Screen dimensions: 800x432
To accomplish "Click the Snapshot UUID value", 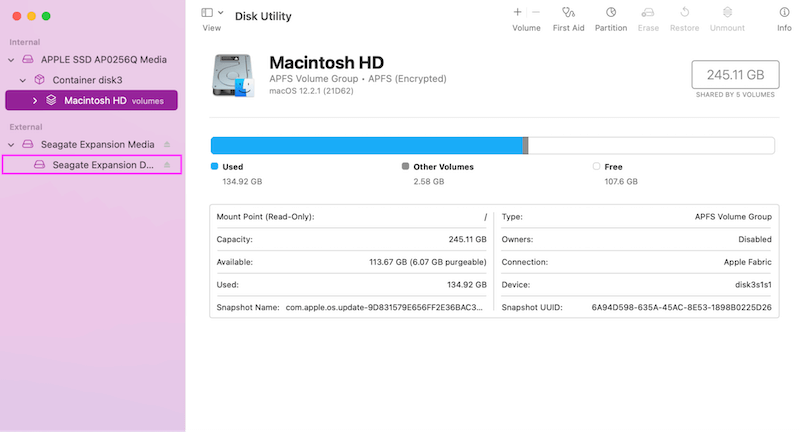I will coord(682,307).
